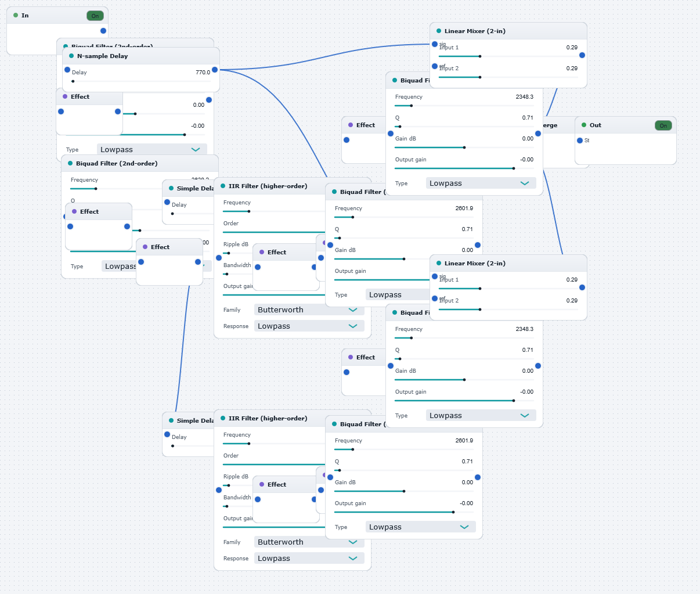The height and width of the screenshot is (594, 700).
Task: Click the lower Linear Mixer's sig input port
Action: pyautogui.click(x=435, y=276)
